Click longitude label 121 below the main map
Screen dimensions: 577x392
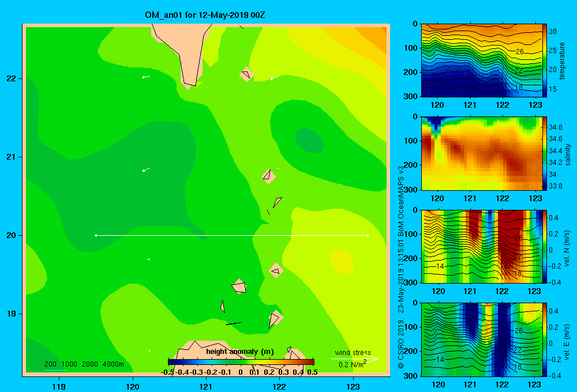[206, 386]
